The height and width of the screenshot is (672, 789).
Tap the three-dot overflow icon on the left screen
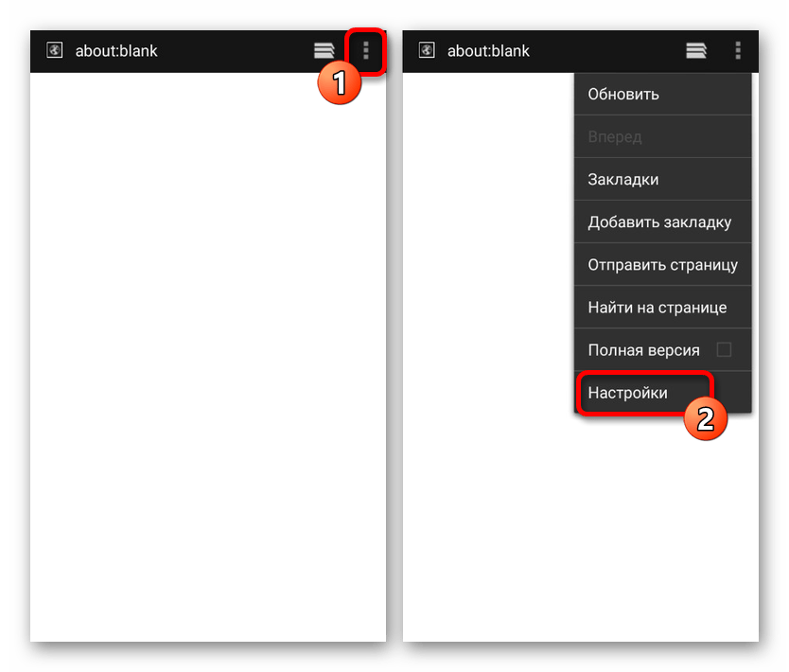[366, 51]
